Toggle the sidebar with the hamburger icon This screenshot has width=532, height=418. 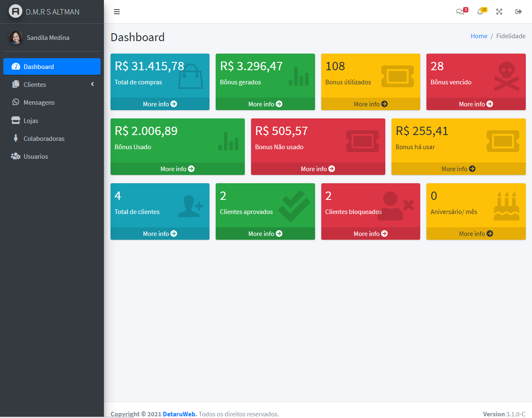click(x=117, y=12)
